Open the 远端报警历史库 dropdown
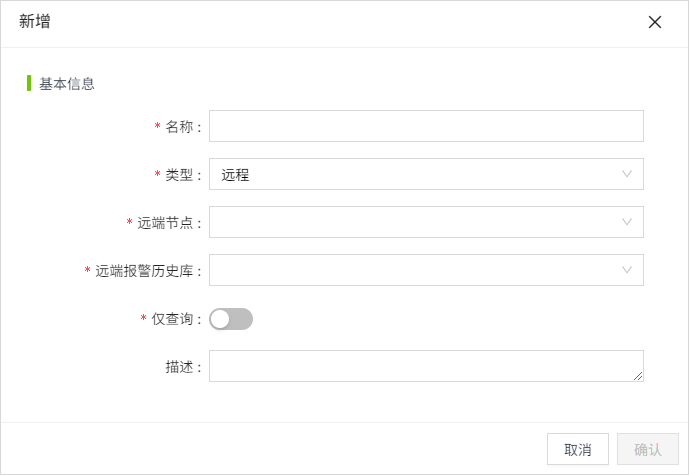This screenshot has width=689, height=475. (x=416, y=270)
